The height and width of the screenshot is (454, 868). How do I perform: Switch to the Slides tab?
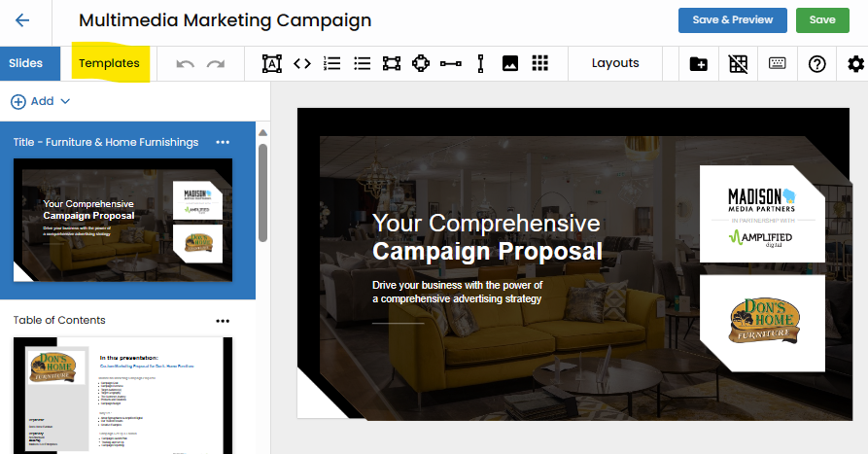click(26, 63)
